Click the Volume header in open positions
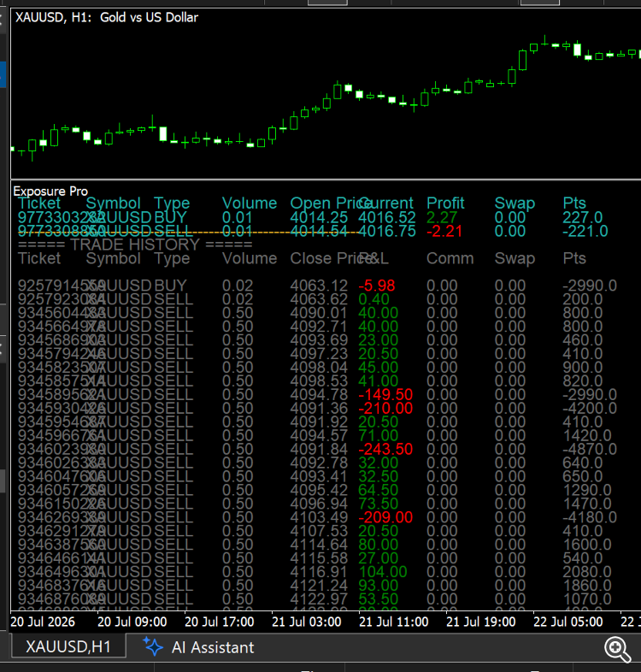Viewport: 641px width, 672px height. pyautogui.click(x=250, y=203)
